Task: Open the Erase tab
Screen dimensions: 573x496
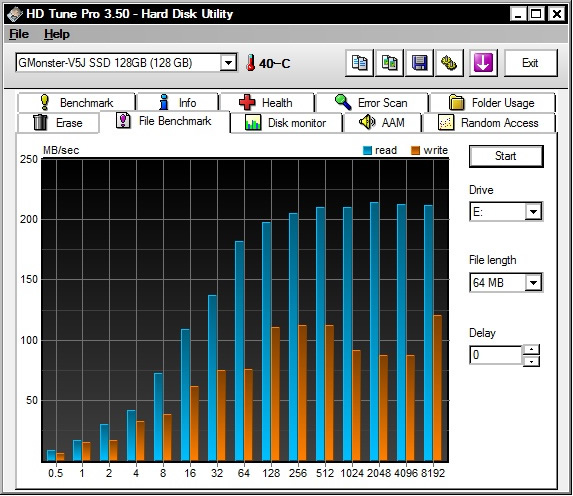Action: tap(58, 123)
